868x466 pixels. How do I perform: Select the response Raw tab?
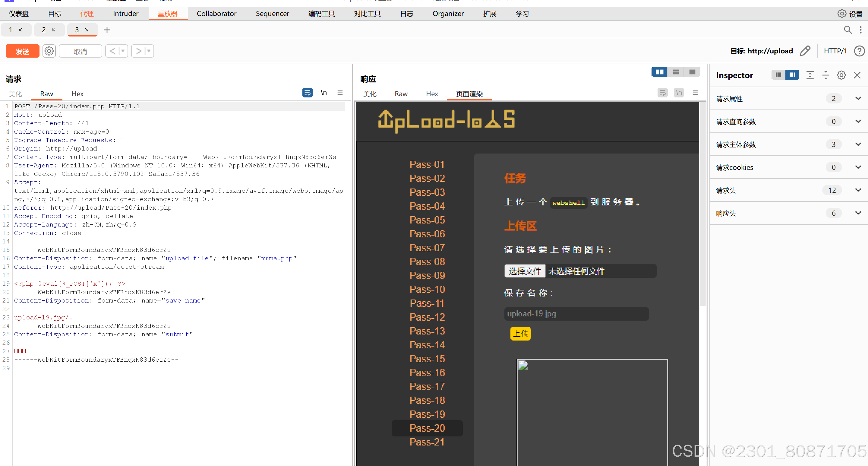click(x=401, y=94)
